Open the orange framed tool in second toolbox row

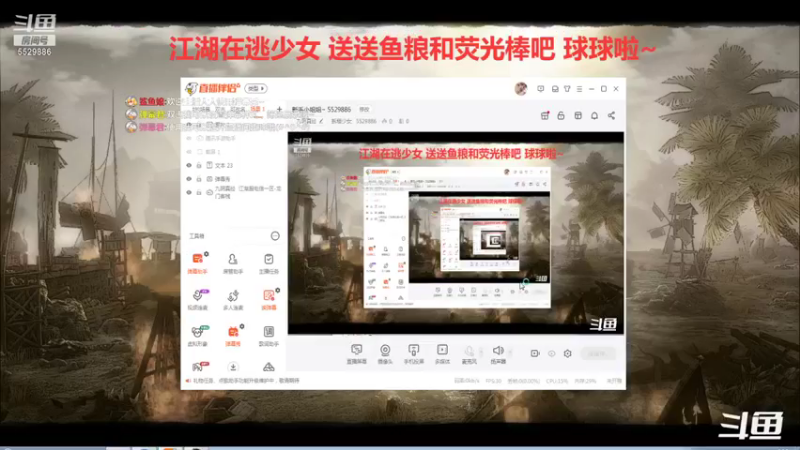pyautogui.click(x=268, y=299)
